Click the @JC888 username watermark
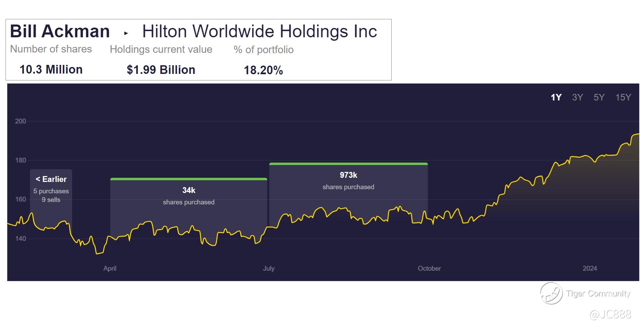 coord(610,314)
